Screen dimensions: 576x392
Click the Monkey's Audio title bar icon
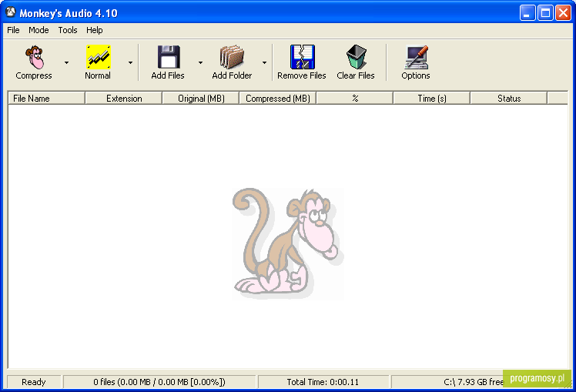tap(11, 12)
